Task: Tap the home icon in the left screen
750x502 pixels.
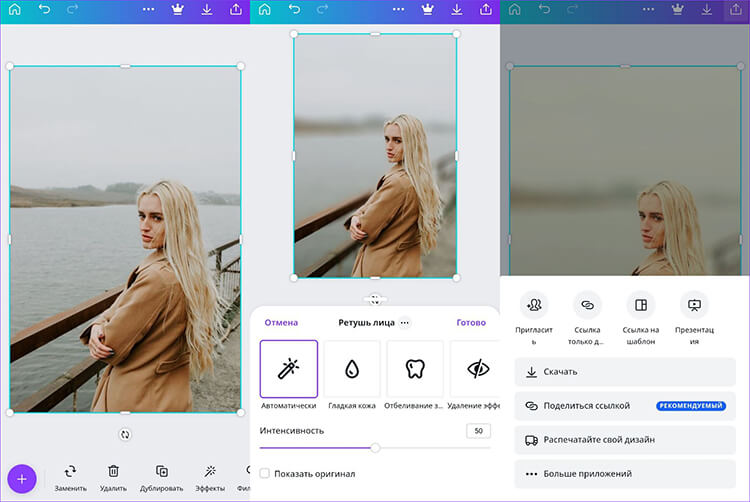Action: click(x=15, y=9)
